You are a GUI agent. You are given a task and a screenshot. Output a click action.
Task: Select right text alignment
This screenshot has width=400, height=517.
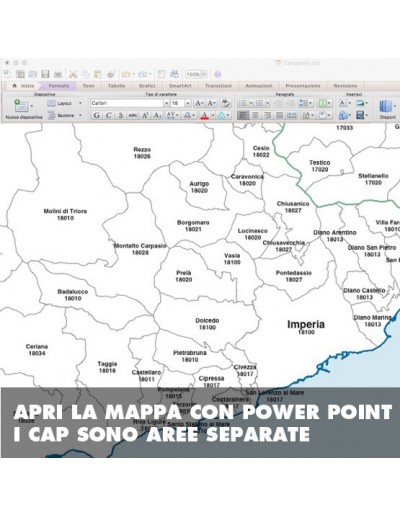pos(267,115)
